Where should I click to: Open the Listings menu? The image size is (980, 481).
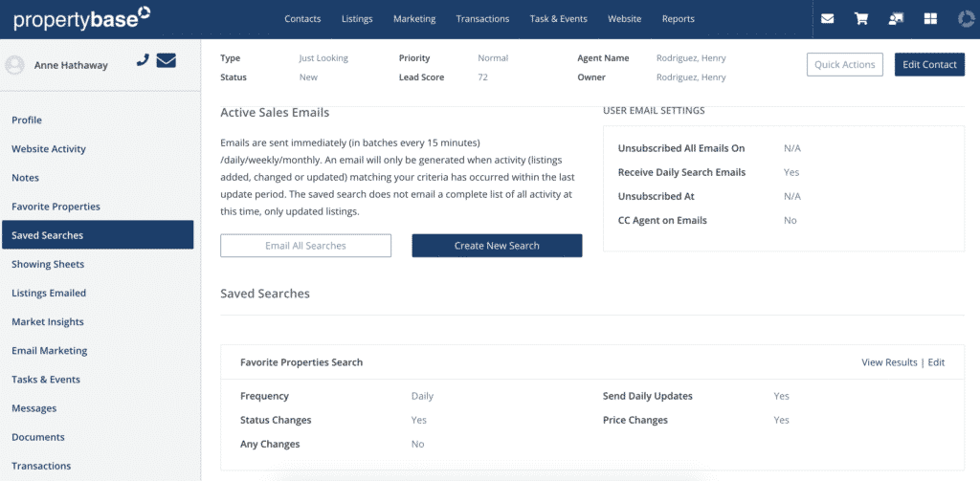click(x=357, y=19)
